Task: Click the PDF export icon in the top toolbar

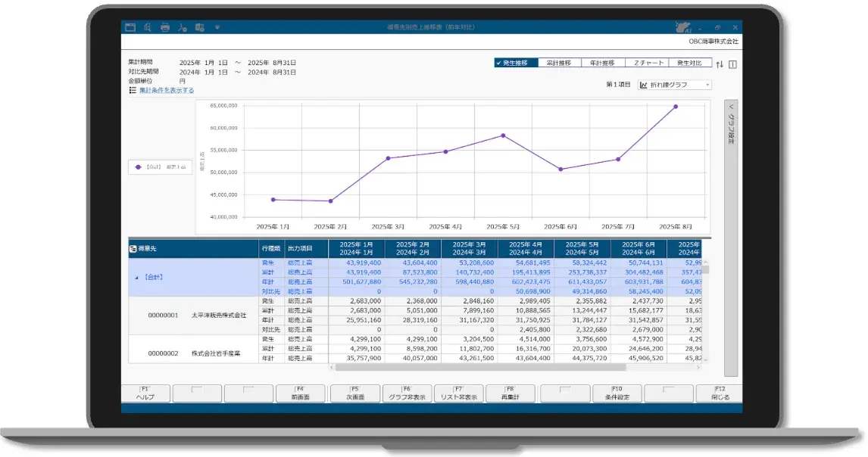Action: coord(182,27)
